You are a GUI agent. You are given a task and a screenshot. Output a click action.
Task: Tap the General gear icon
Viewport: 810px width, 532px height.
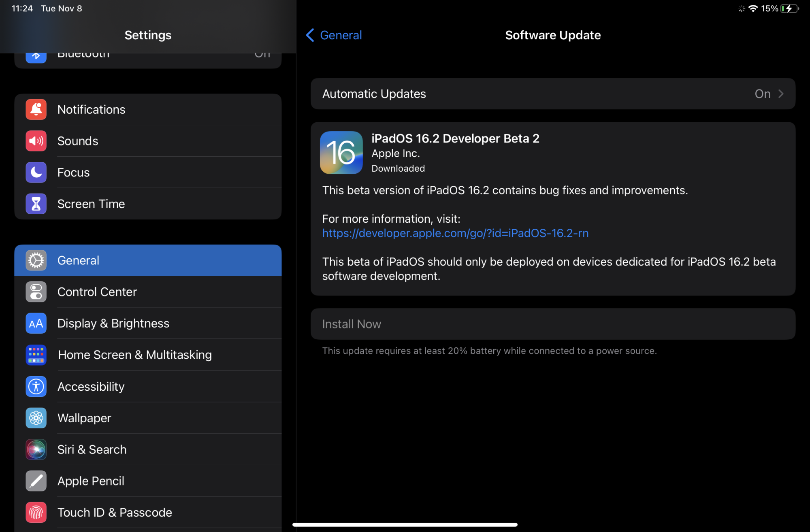pos(36,260)
